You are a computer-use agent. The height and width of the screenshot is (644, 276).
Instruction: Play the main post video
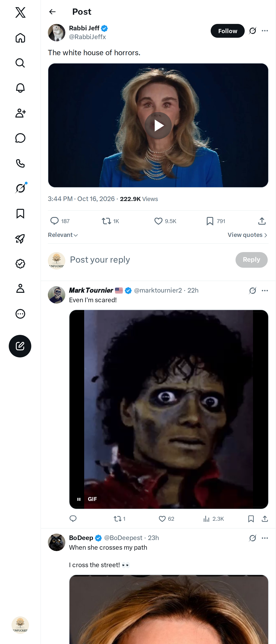pos(158,126)
